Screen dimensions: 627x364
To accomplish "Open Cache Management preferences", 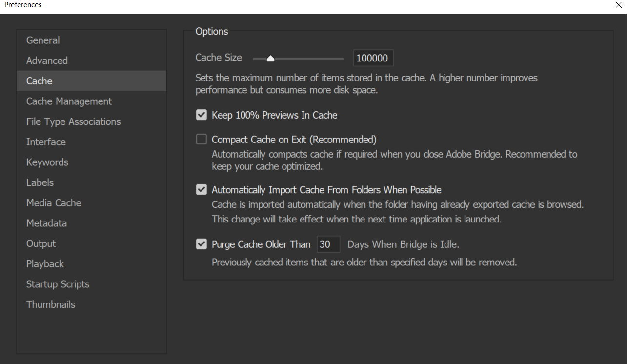I will point(69,101).
